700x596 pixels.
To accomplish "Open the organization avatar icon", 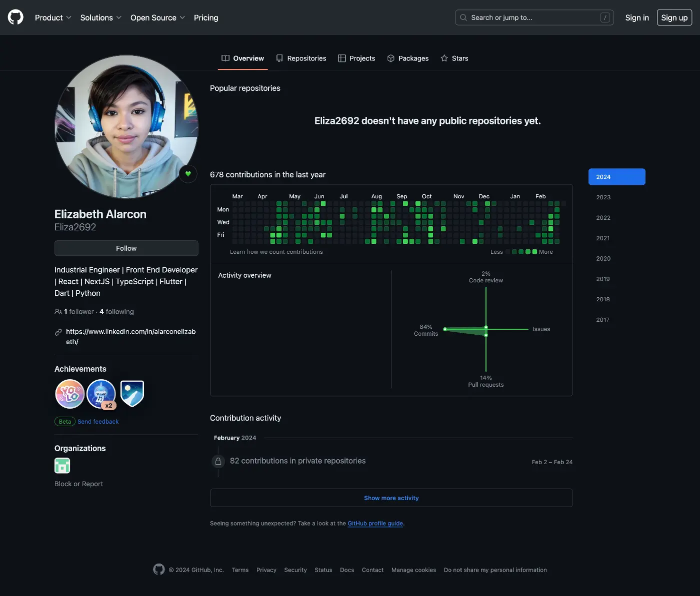I will 62,466.
